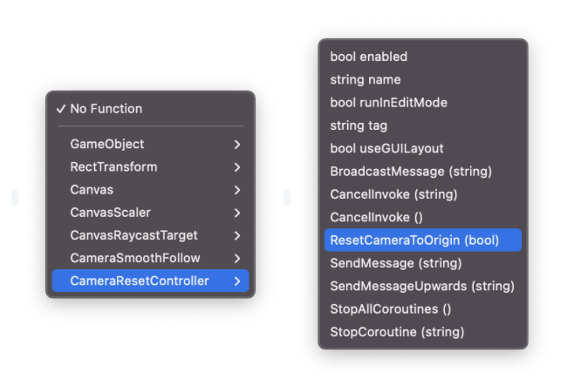Select the No Function option
The image size is (588, 386).
click(106, 109)
